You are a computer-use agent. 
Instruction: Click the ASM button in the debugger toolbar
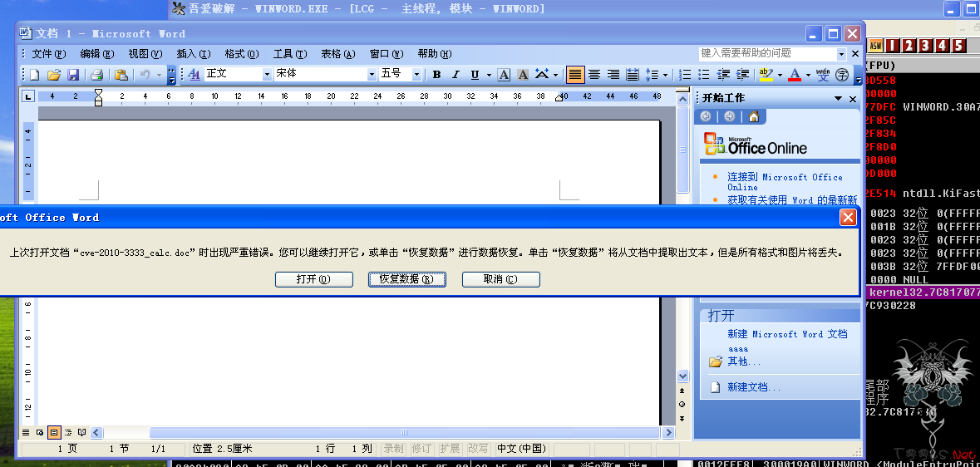(875, 45)
